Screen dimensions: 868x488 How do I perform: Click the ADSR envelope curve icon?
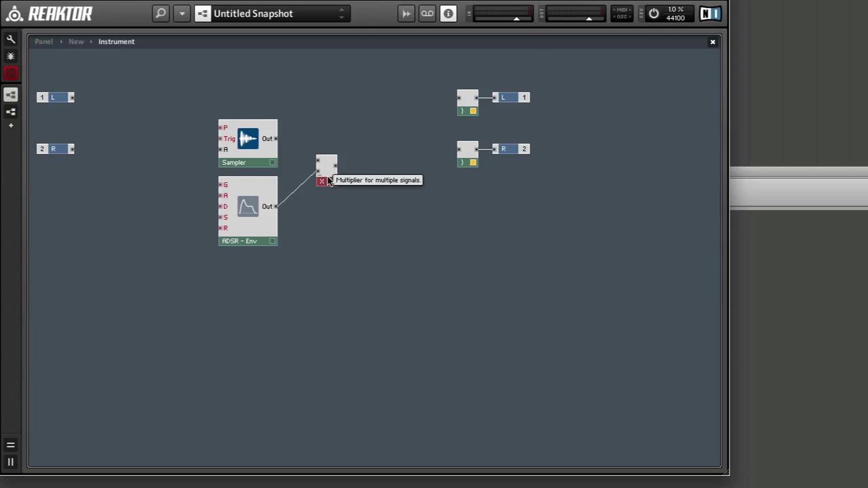(x=248, y=206)
